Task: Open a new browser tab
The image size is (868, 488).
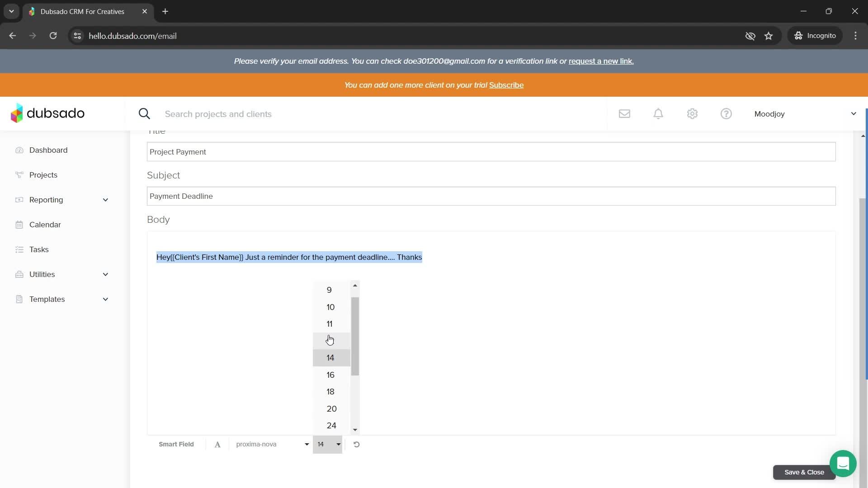Action: (x=165, y=11)
